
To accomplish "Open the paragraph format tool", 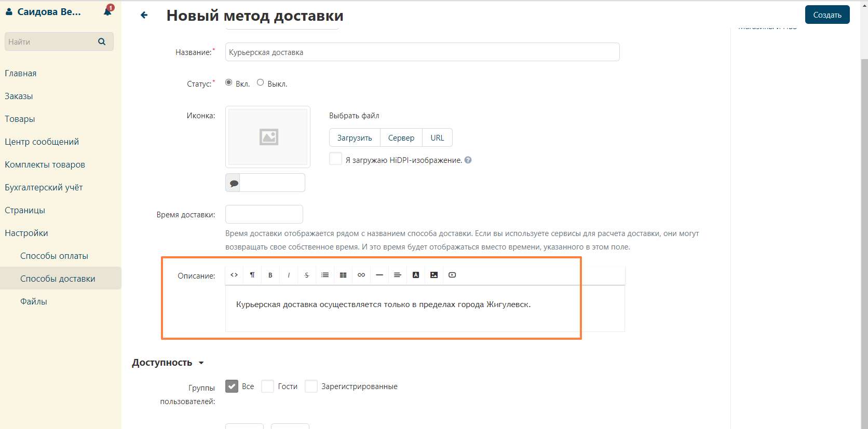I will 252,275.
